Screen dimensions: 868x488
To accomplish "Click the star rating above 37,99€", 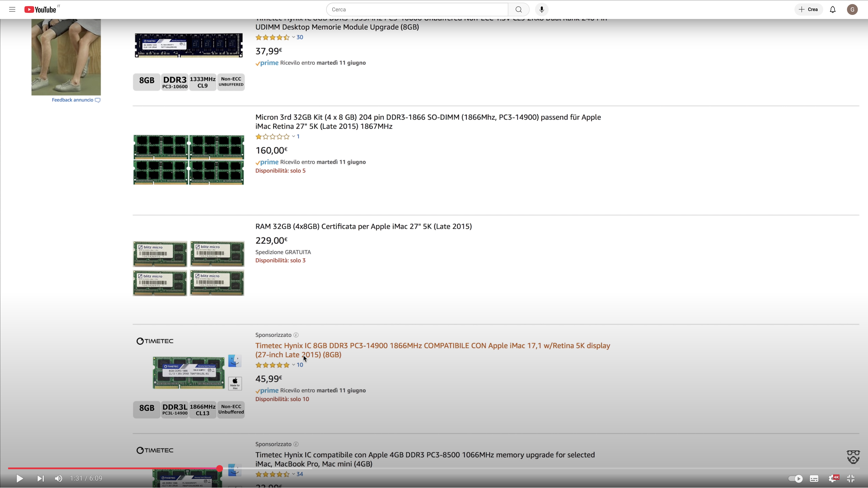I will point(273,37).
